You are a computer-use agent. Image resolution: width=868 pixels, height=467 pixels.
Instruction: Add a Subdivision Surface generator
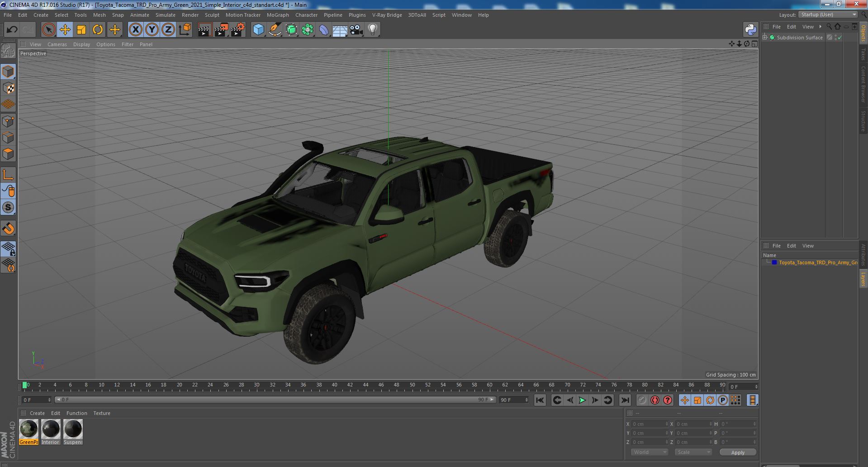click(291, 30)
